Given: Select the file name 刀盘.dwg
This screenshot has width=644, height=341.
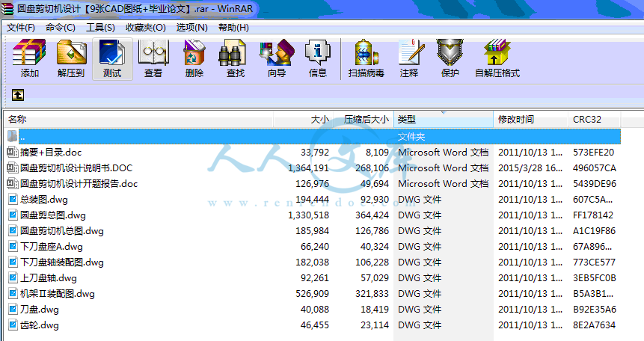Looking at the screenshot, I should (40, 310).
